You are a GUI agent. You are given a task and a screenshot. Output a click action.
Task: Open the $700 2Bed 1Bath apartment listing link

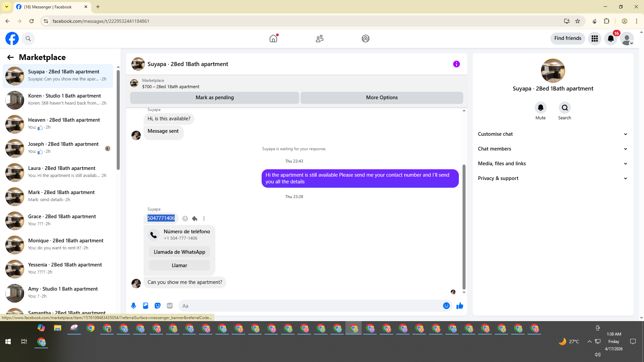[170, 87]
